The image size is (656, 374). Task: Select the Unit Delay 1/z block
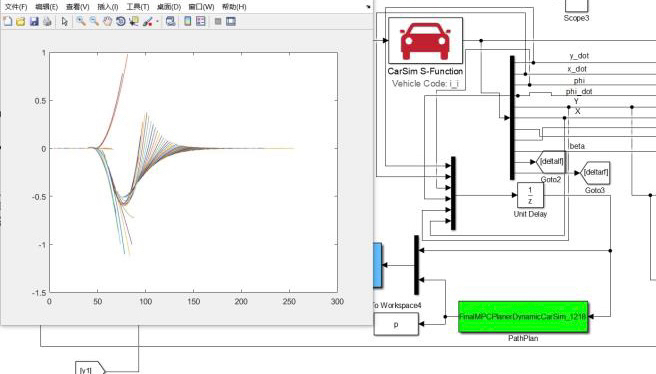click(x=530, y=195)
